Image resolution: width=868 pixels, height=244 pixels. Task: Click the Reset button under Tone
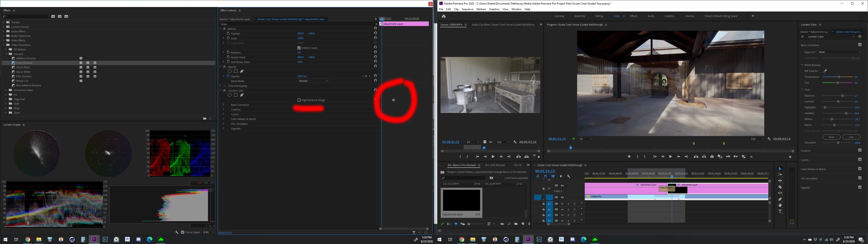tap(831, 137)
